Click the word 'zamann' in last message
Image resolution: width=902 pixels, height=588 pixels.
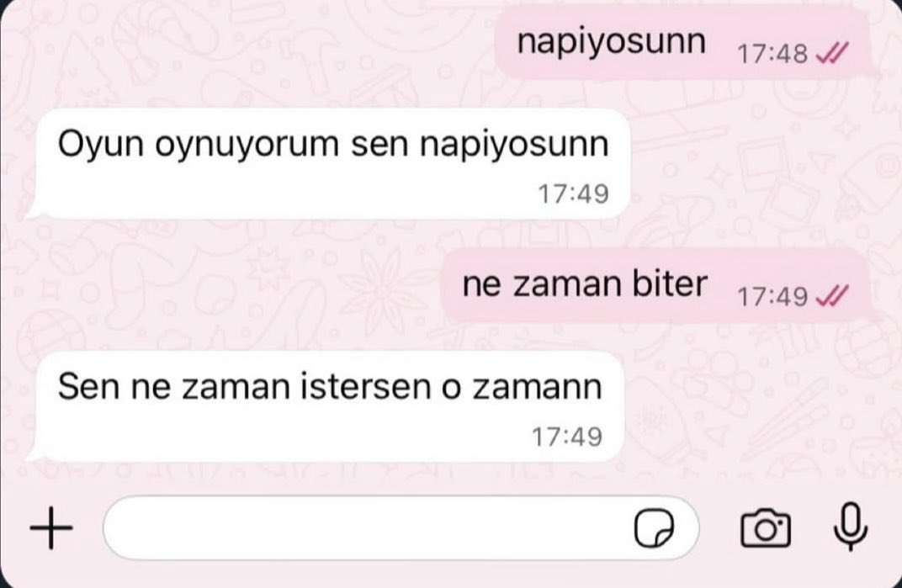tap(538, 387)
